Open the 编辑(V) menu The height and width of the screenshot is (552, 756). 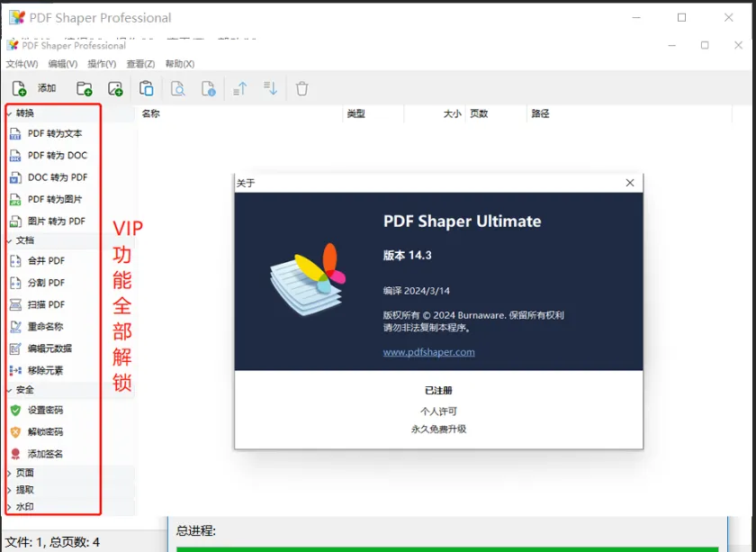(63, 64)
